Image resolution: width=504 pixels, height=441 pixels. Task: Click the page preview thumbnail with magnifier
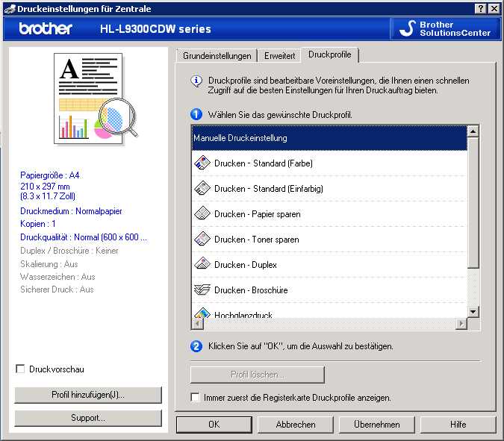96,99
